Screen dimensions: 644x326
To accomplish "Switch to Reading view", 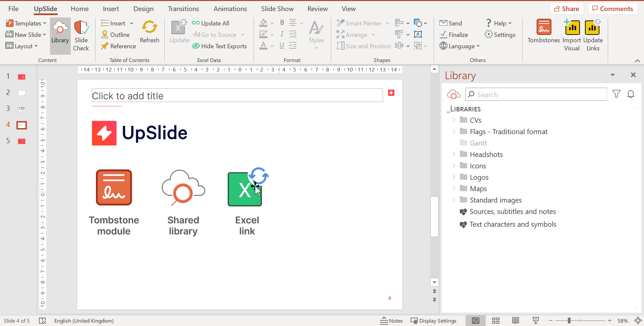I will coord(516,321).
